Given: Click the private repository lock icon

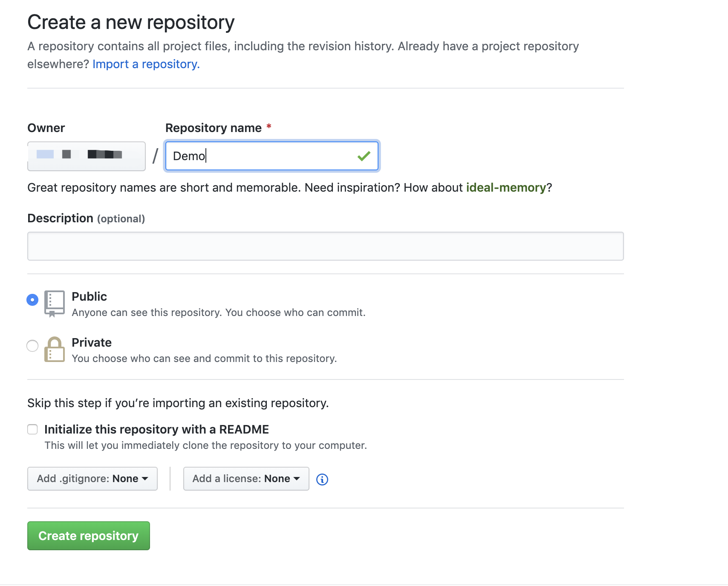Looking at the screenshot, I should (55, 350).
